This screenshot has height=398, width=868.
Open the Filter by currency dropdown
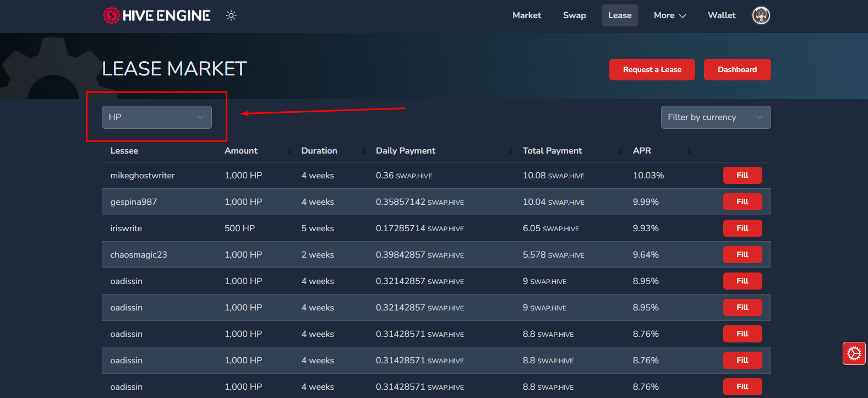(x=716, y=117)
